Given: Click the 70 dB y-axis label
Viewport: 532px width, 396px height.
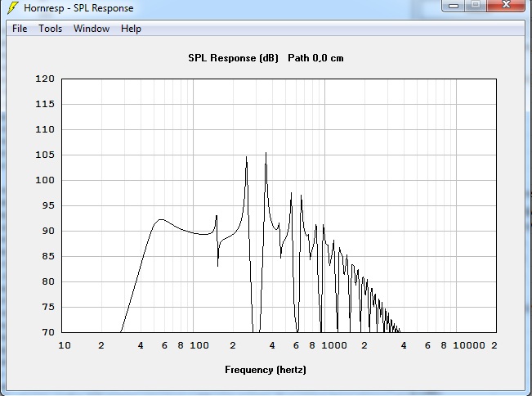Looking at the screenshot, I should click(48, 332).
